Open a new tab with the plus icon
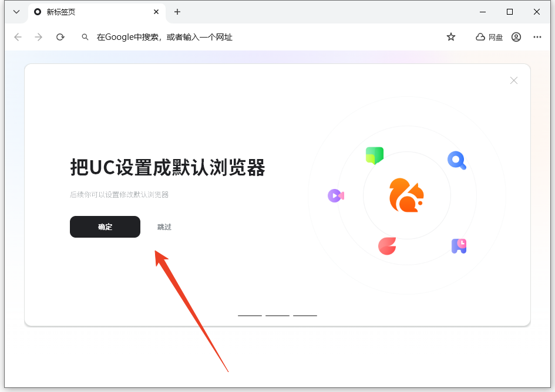 [x=177, y=12]
